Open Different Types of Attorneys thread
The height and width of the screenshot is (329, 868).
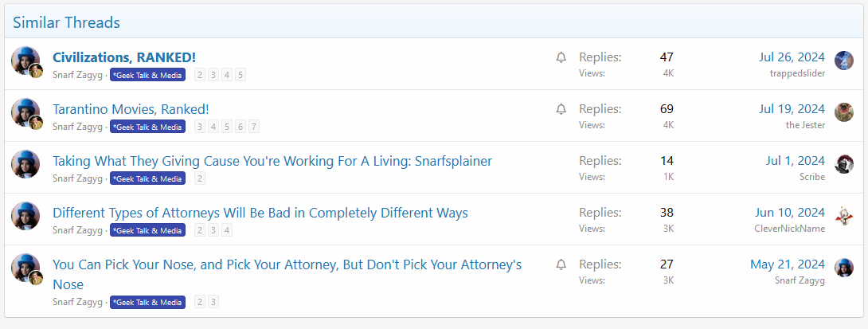(x=260, y=213)
